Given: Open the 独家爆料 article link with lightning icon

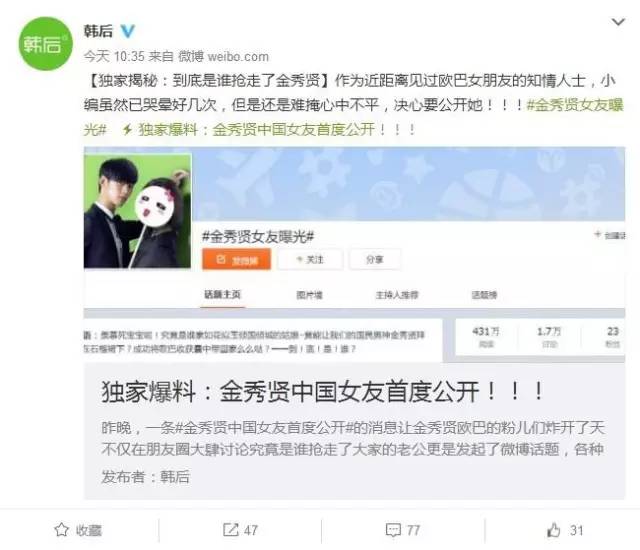Looking at the screenshot, I should click(x=278, y=130).
